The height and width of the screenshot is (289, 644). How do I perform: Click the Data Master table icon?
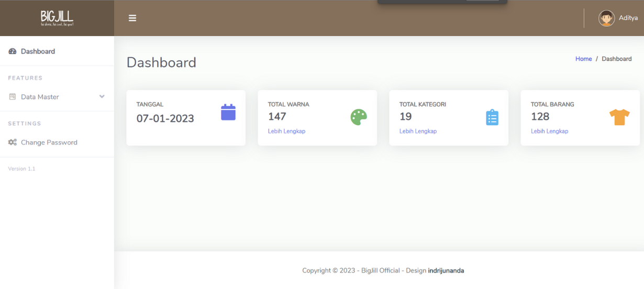point(13,97)
